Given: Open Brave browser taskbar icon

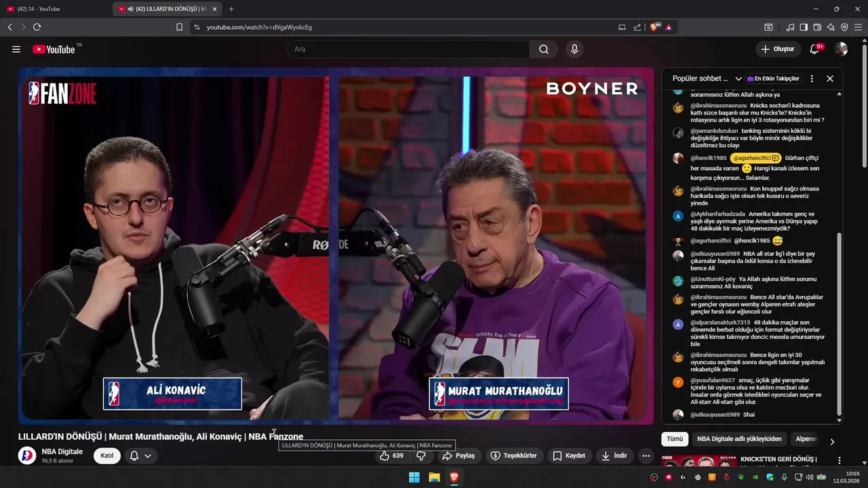Looking at the screenshot, I should tap(454, 477).
